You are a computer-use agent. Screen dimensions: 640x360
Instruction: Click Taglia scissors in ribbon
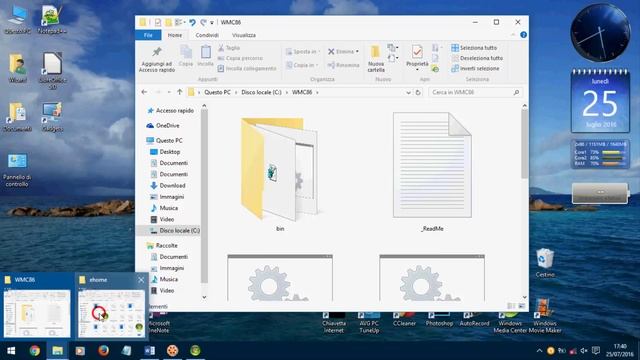pyautogui.click(x=229, y=48)
